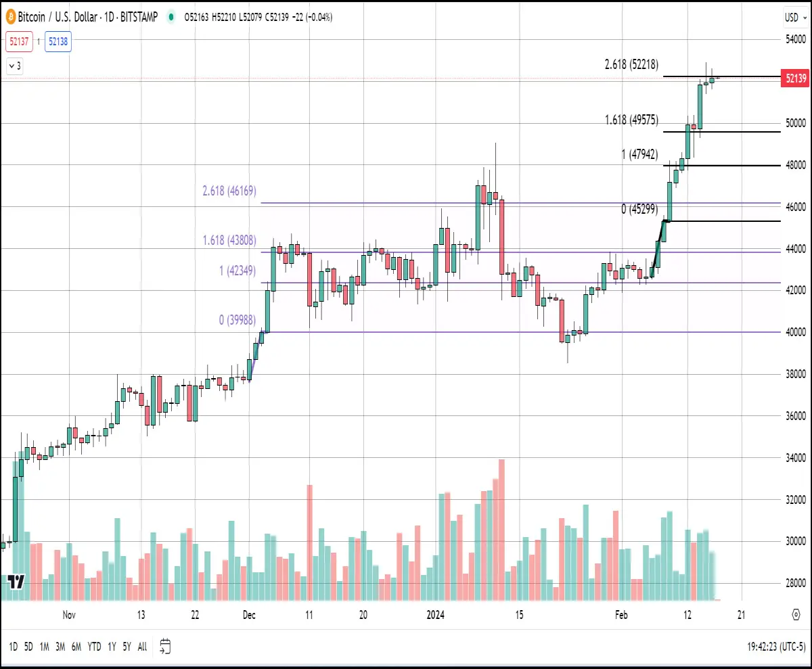Select the All time range
This screenshot has width=812, height=669.
[142, 647]
